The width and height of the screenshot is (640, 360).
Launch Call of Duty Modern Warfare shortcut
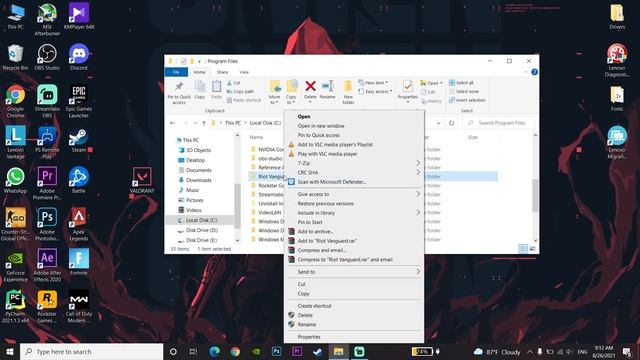79,306
